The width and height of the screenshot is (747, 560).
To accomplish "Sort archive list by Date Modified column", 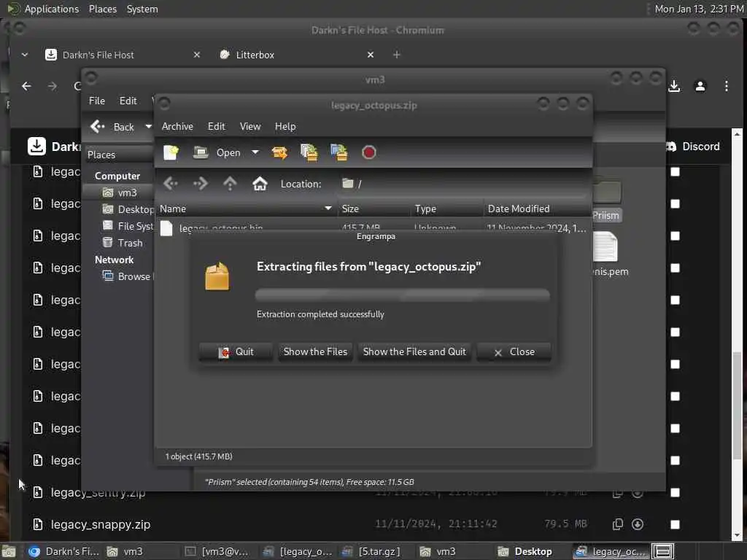I will [538, 209].
